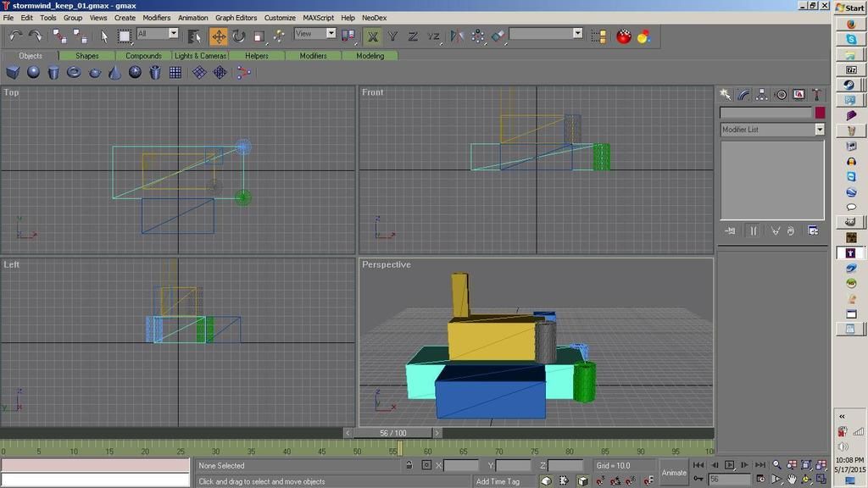Click the 56 / 100 time slider

click(x=393, y=433)
